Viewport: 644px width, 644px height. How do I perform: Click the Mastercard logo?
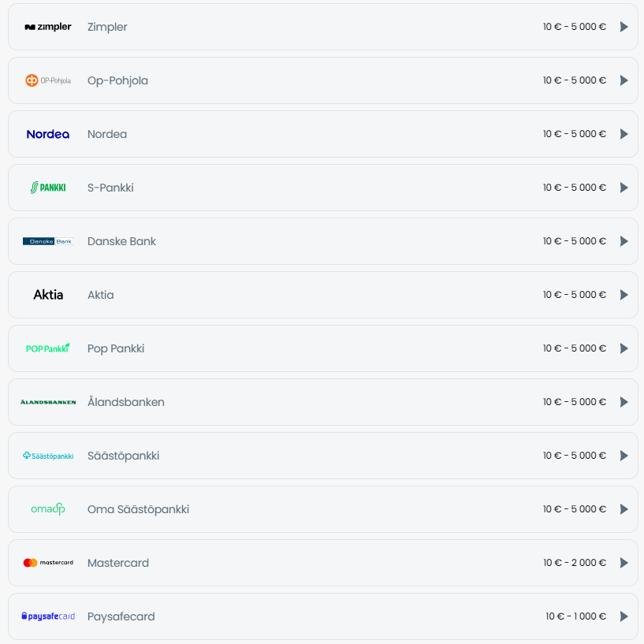[x=48, y=563]
